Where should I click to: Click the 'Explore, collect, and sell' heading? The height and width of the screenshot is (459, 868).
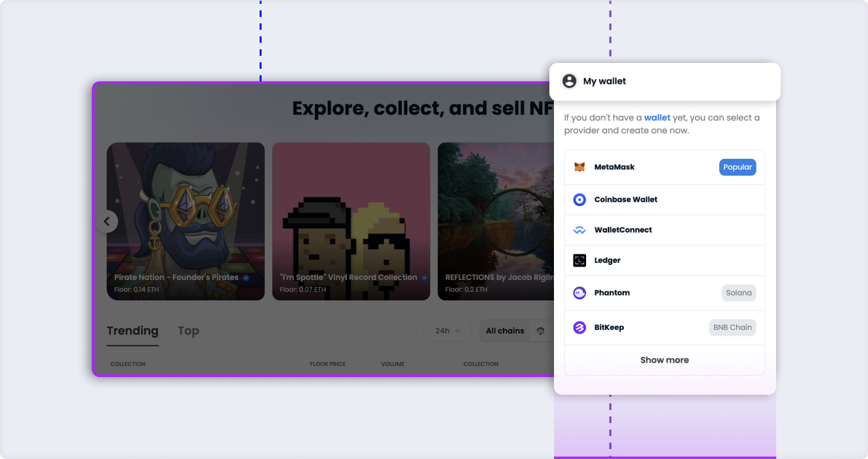(x=423, y=108)
